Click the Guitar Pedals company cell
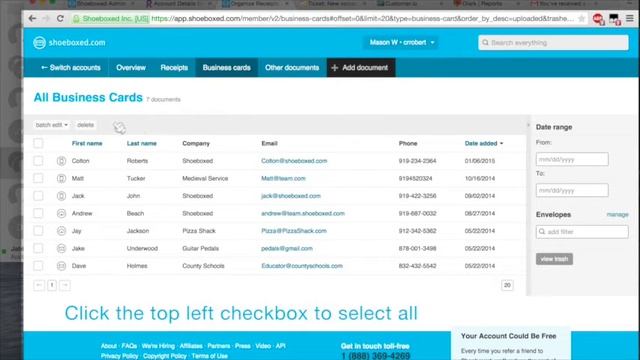This screenshot has width=640, height=360. tap(200, 248)
